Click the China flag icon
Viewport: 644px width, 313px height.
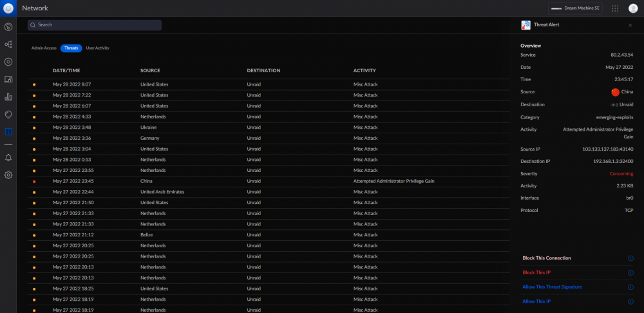point(615,92)
